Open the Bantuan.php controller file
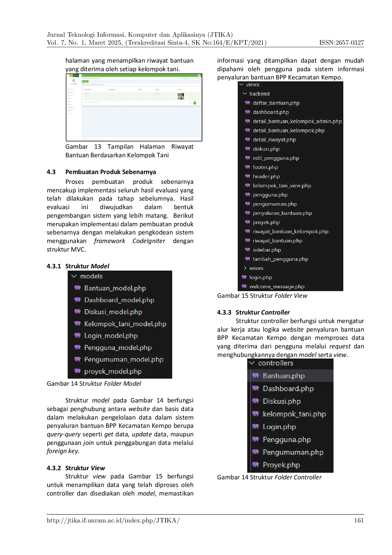Screen dimensions: 392x555 click(x=284, y=376)
